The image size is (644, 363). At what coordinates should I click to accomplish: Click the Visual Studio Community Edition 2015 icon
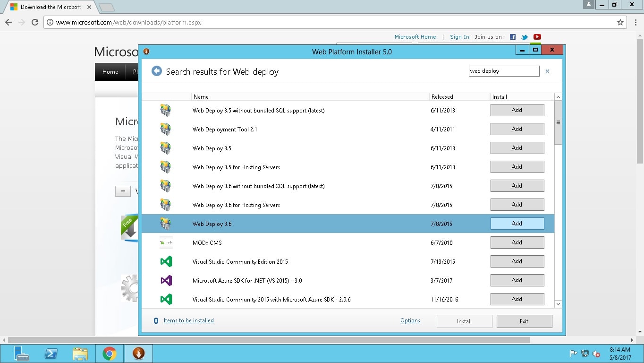tap(166, 261)
